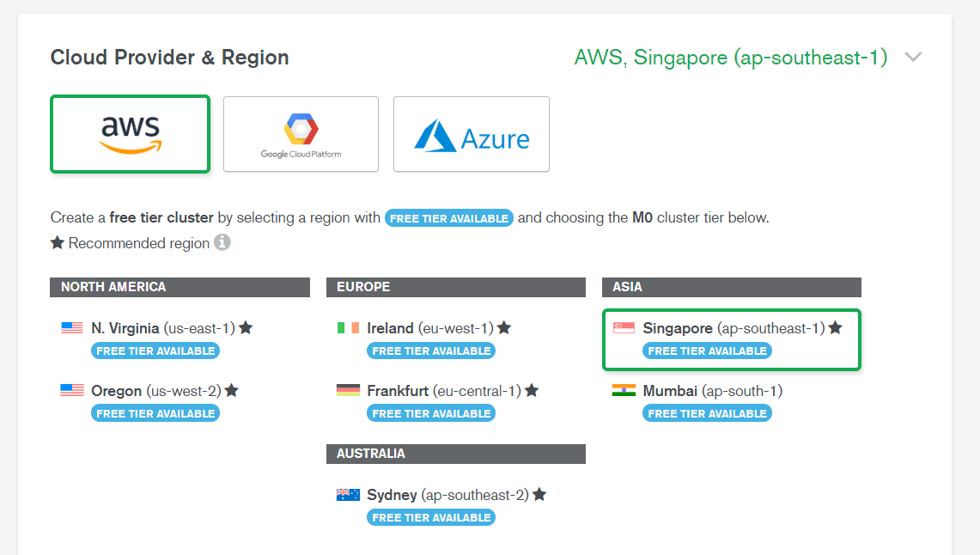
Task: Click the Indian flag beside Mumbai
Action: pos(624,391)
